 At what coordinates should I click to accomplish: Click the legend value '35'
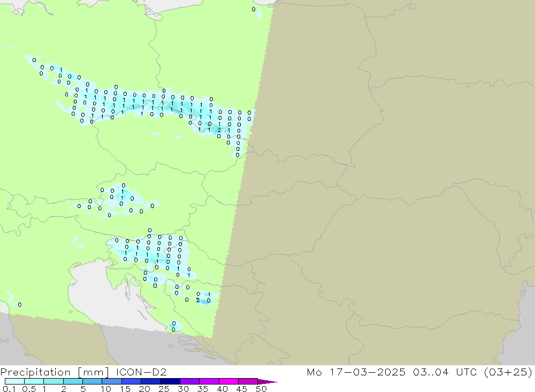(203, 389)
